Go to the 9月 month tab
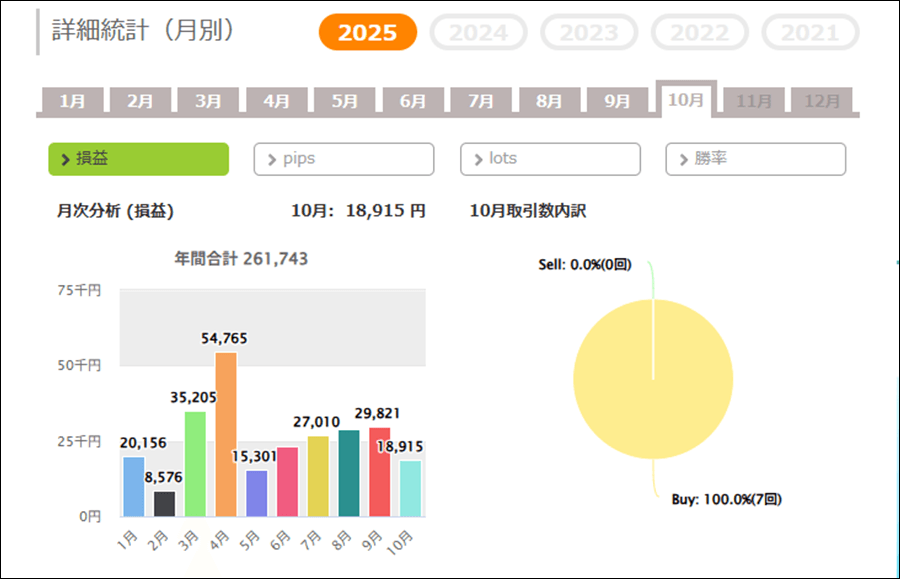Image resolution: width=900 pixels, height=579 pixels. (x=617, y=101)
